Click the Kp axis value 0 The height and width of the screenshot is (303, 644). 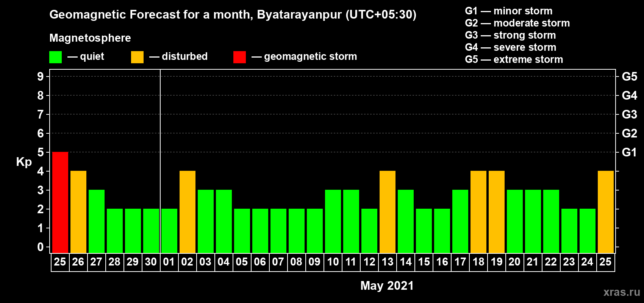pyautogui.click(x=41, y=247)
